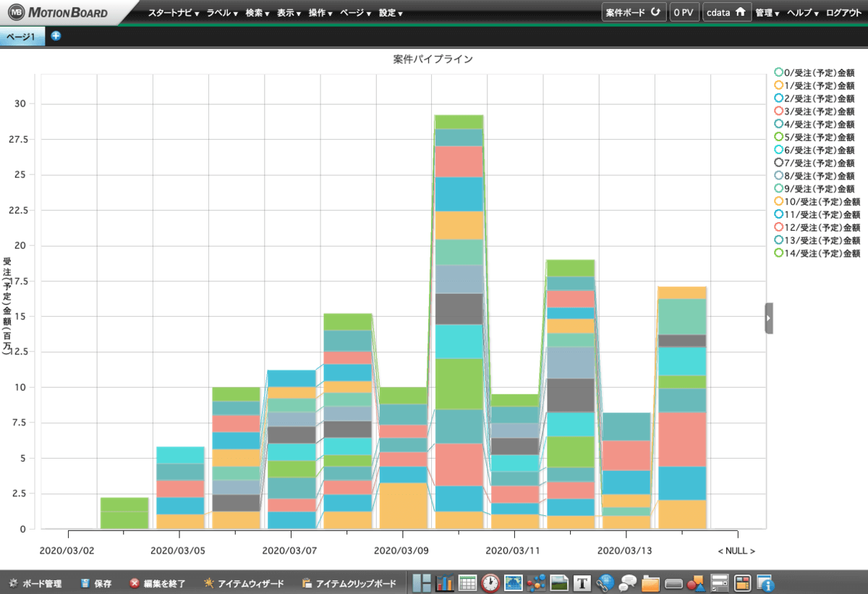Insert a text label item
The width and height of the screenshot is (868, 594).
tap(582, 582)
